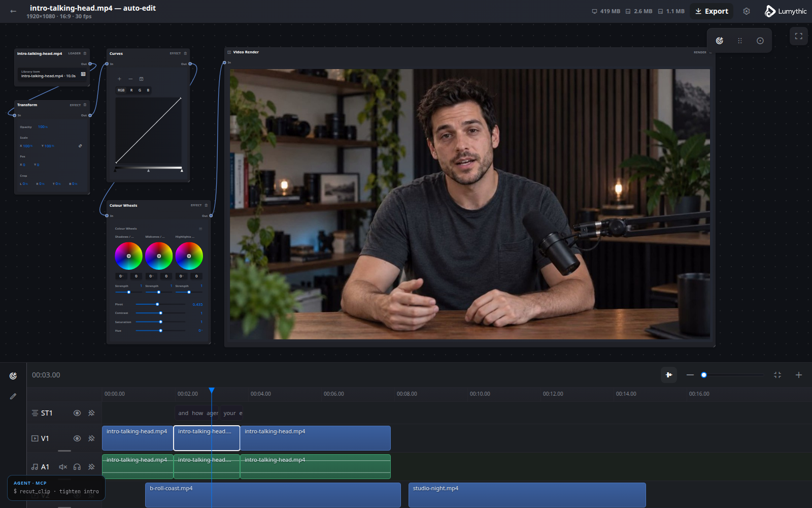
Task: Select the b-roll-coast.mp4 clip
Action: pyautogui.click(x=273, y=495)
